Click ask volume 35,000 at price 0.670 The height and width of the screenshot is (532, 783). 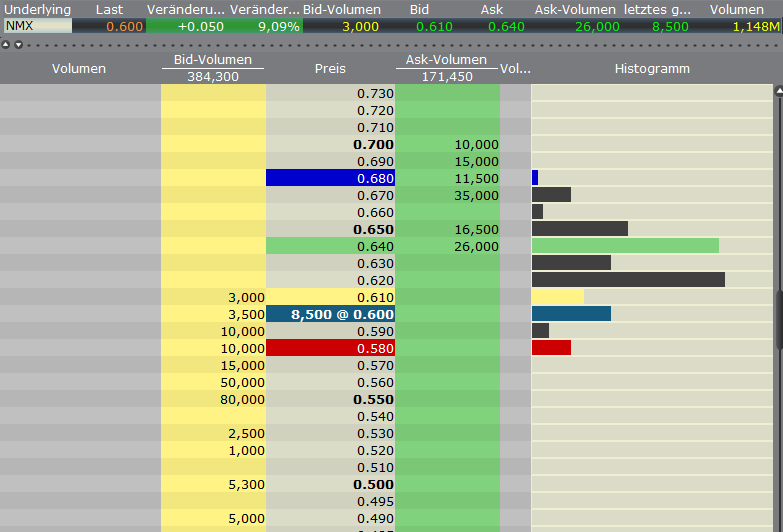[447, 195]
